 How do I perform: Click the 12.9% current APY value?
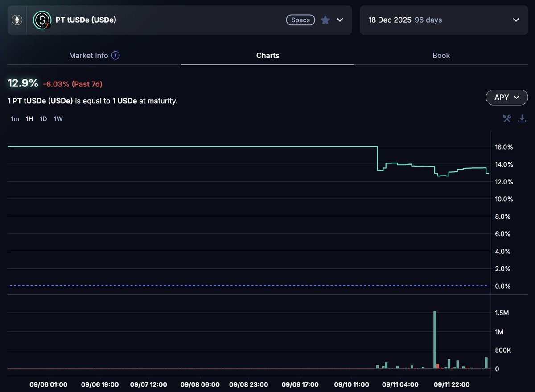pyautogui.click(x=23, y=83)
